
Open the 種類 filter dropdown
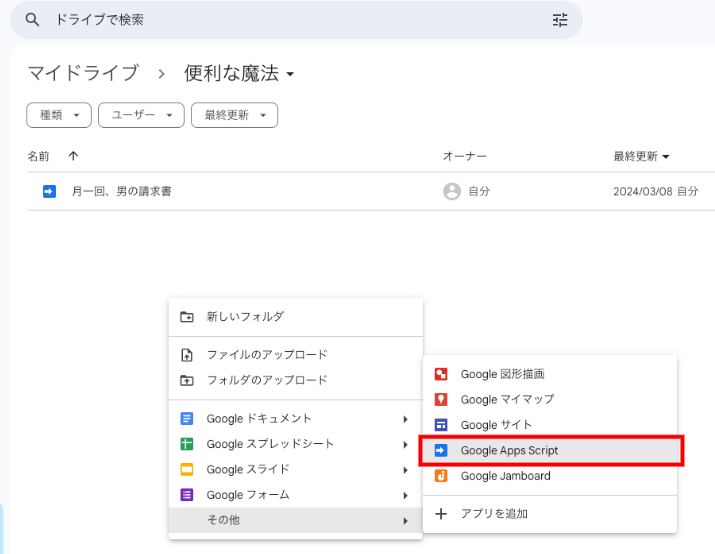coord(59,115)
